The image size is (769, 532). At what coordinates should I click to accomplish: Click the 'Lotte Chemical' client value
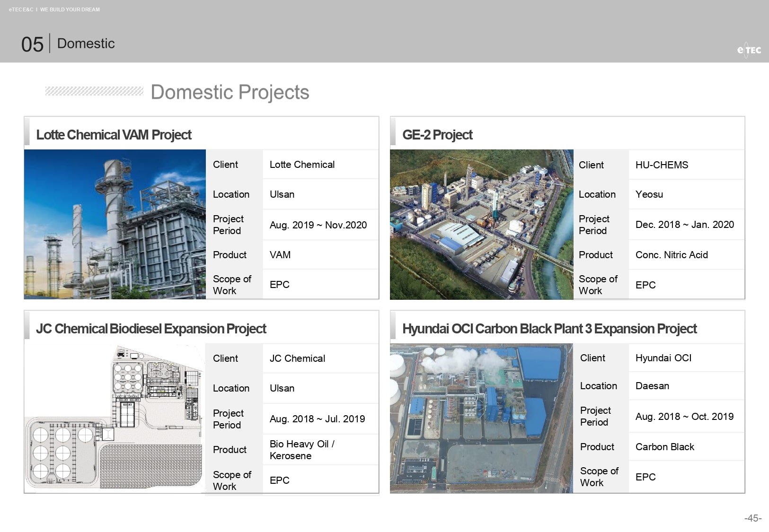[x=302, y=165]
